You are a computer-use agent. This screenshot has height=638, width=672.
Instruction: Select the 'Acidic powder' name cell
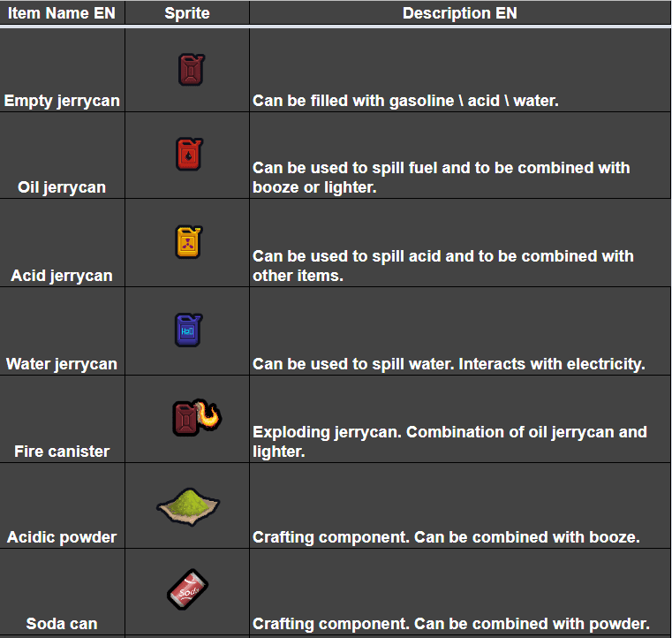pos(62,537)
